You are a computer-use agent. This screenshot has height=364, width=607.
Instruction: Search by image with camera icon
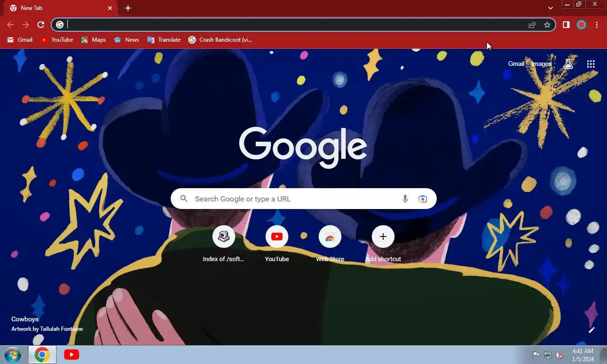[x=423, y=199]
